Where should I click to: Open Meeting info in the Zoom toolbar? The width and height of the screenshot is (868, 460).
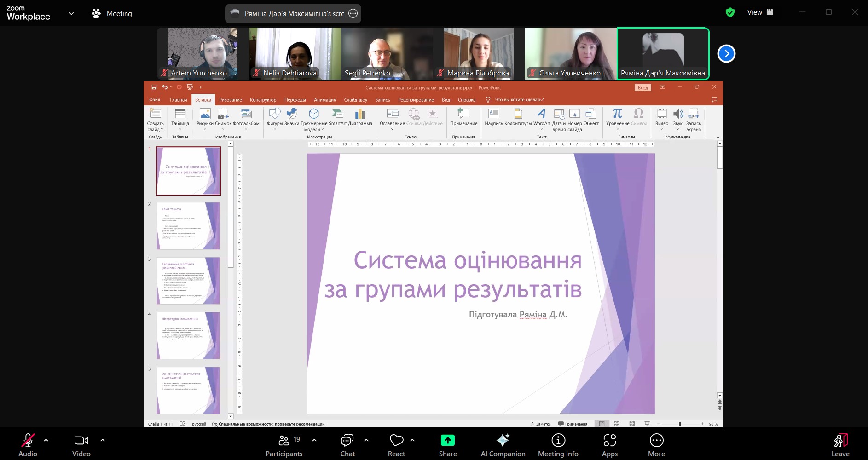558,445
